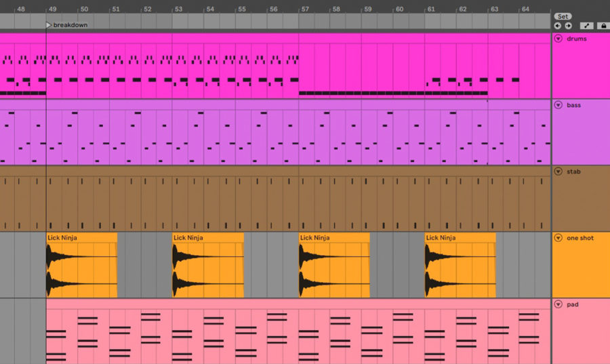The width and height of the screenshot is (610, 364).
Task: Click the breakdown locator marker
Action: click(x=49, y=25)
